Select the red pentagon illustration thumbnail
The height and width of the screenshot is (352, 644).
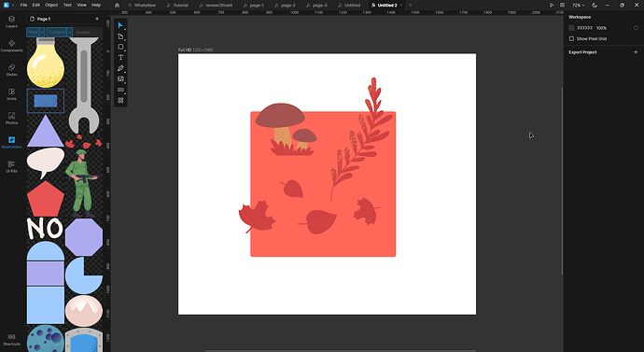coord(46,199)
